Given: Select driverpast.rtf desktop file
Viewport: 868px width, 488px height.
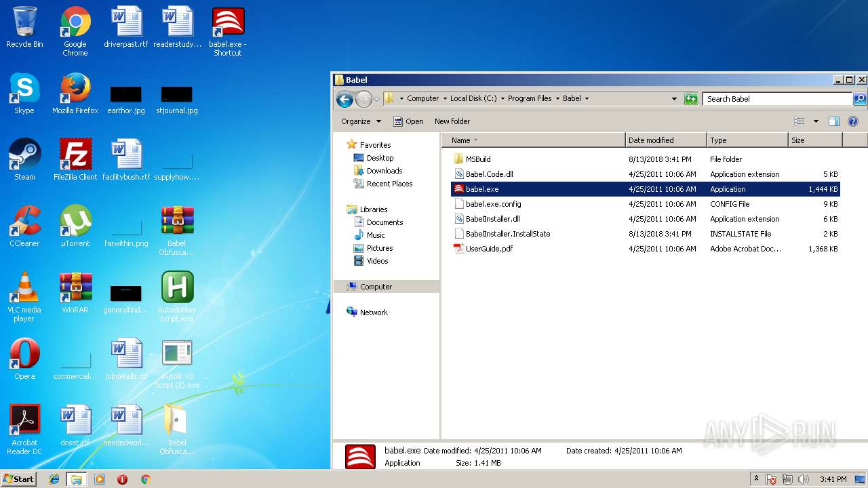Looking at the screenshot, I should coord(126,28).
